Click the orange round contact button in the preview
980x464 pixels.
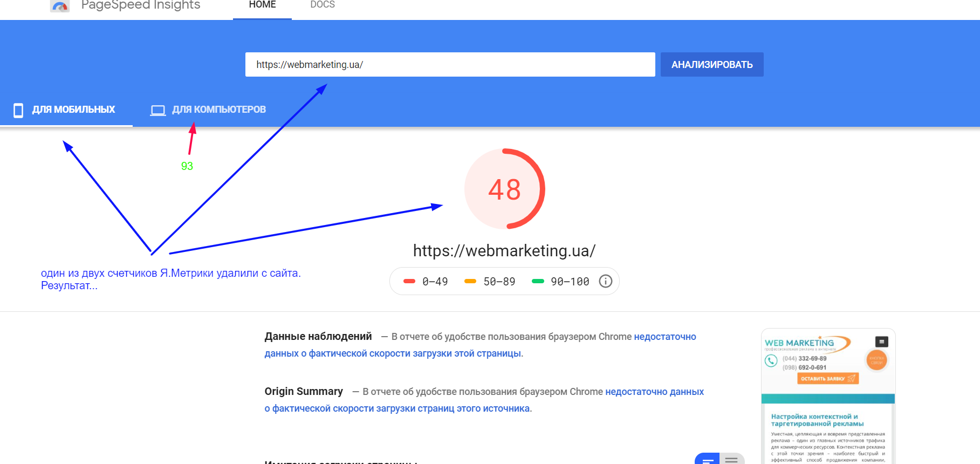pos(876,360)
